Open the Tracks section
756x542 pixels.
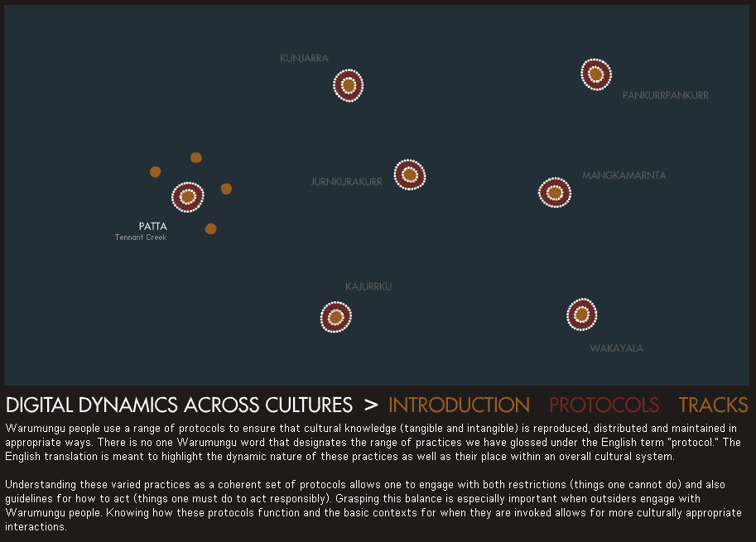click(714, 405)
